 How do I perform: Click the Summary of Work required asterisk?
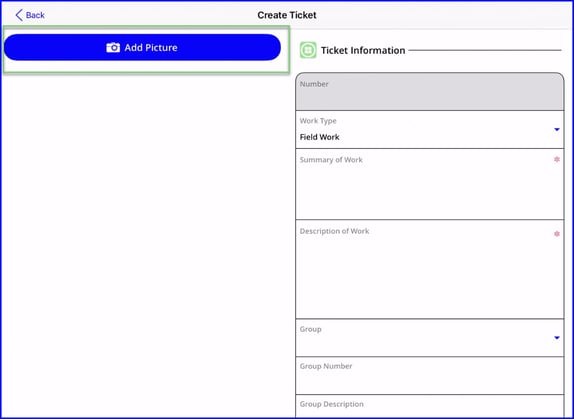[x=557, y=159]
